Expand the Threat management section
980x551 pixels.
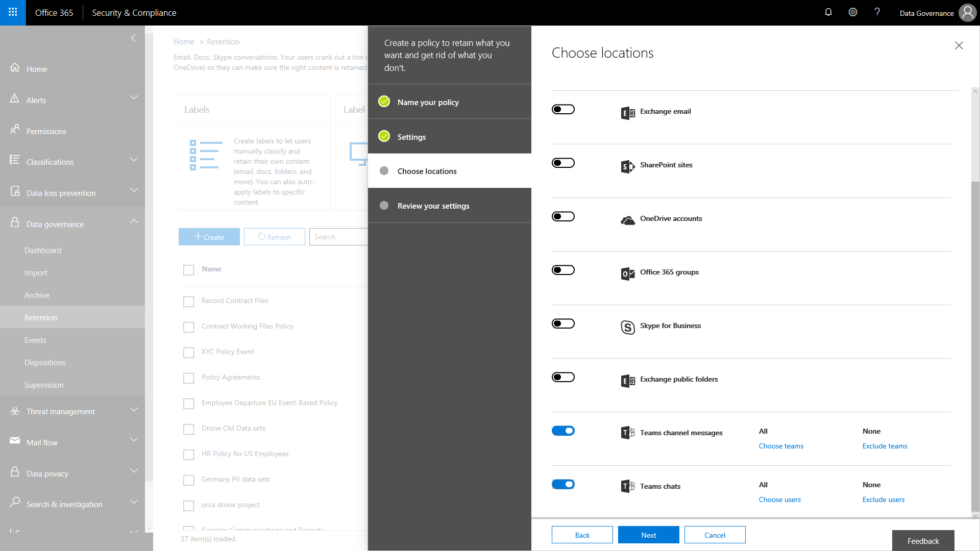coord(134,409)
